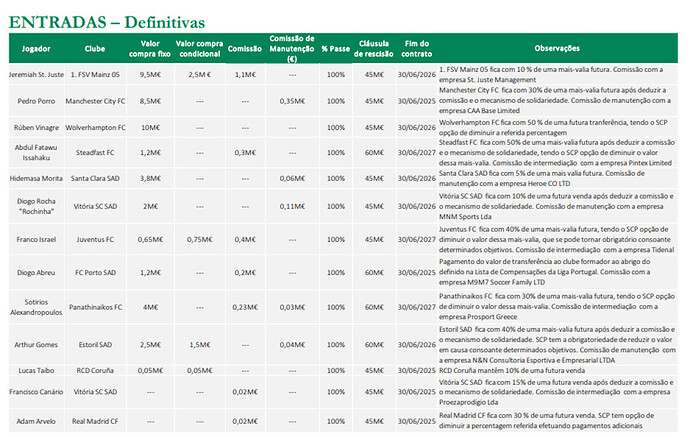
Task: Click player name 'Francisco Canário'
Action: [36, 392]
